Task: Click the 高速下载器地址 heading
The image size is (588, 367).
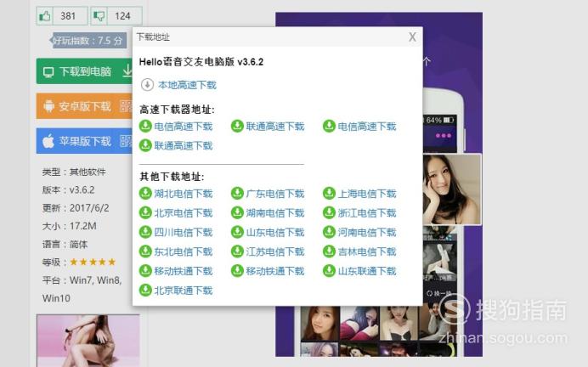Action: pos(177,110)
